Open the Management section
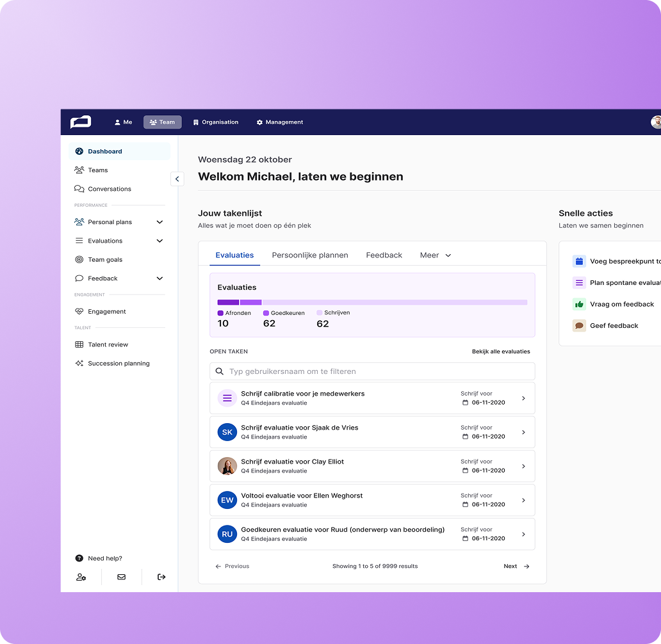The height and width of the screenshot is (644, 661). [280, 122]
